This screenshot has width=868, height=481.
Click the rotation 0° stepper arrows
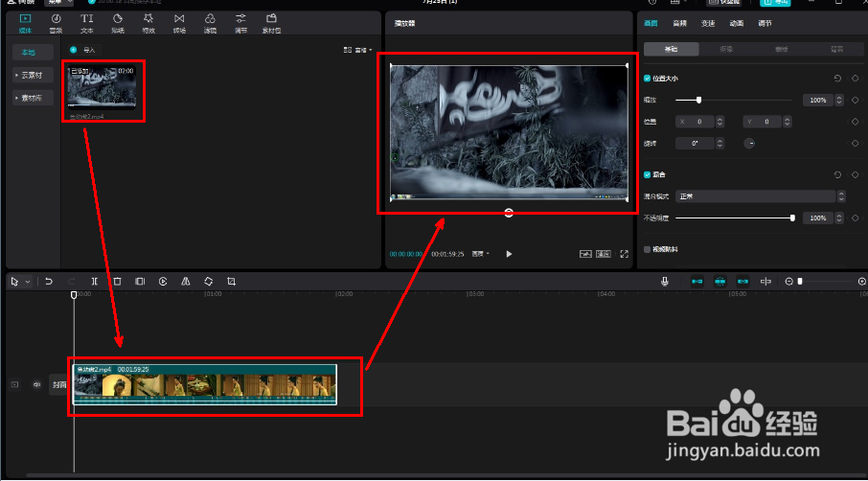(x=720, y=144)
